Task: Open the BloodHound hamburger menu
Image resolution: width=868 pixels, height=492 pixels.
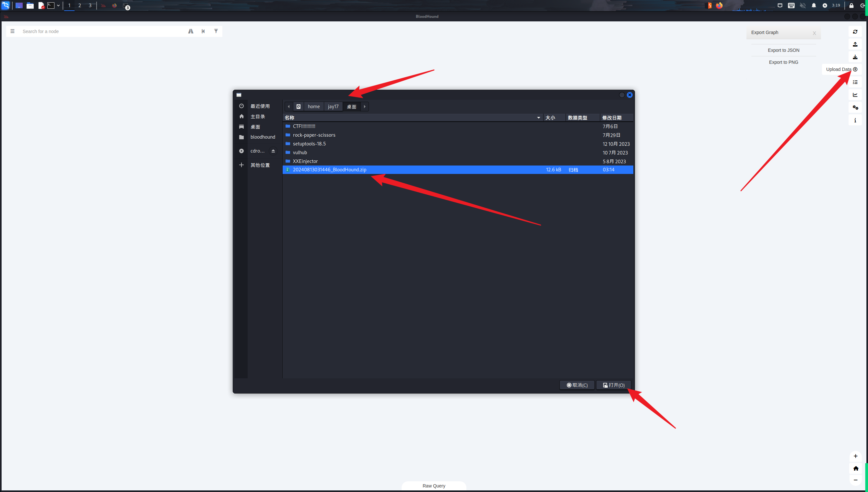Action: 13,31
